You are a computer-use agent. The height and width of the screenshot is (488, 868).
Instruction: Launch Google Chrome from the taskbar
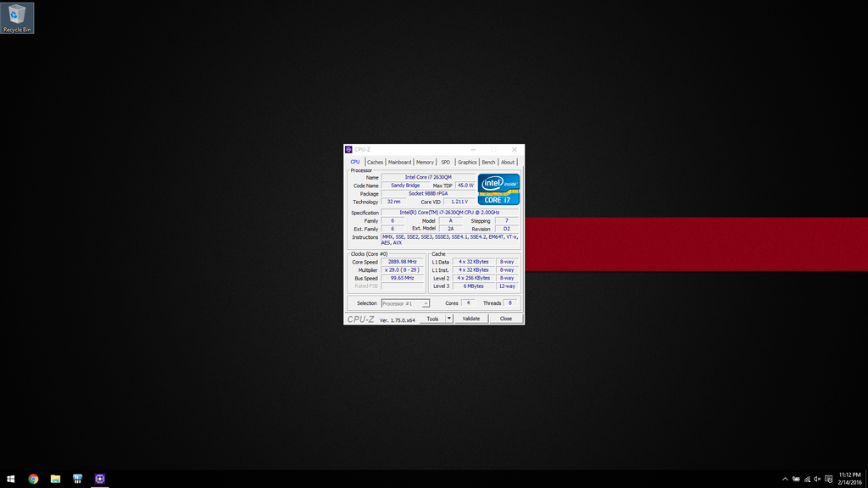click(x=33, y=479)
